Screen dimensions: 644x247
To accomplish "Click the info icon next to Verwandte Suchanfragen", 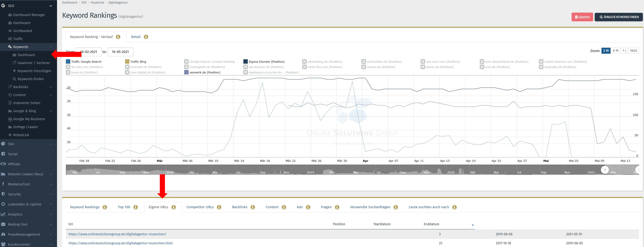I will [396, 207].
